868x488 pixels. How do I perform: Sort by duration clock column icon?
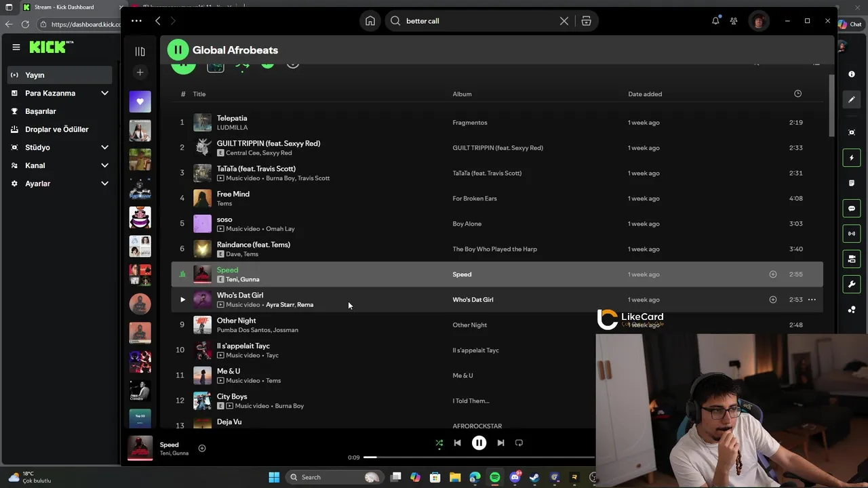797,94
